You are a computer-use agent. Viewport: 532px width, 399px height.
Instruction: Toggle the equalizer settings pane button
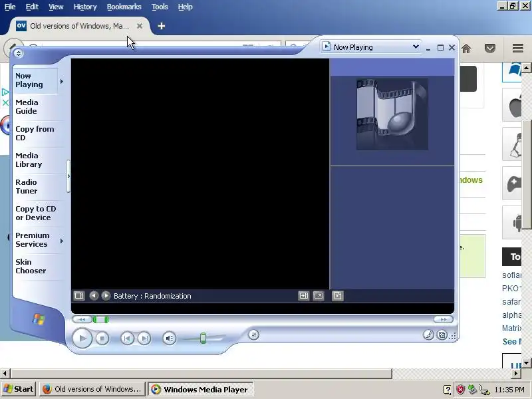[78, 296]
